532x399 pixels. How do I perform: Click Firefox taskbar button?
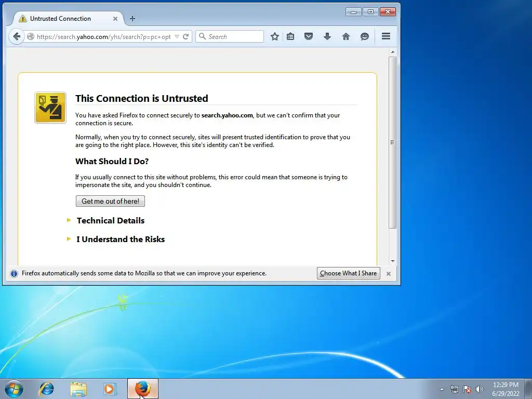(x=143, y=389)
